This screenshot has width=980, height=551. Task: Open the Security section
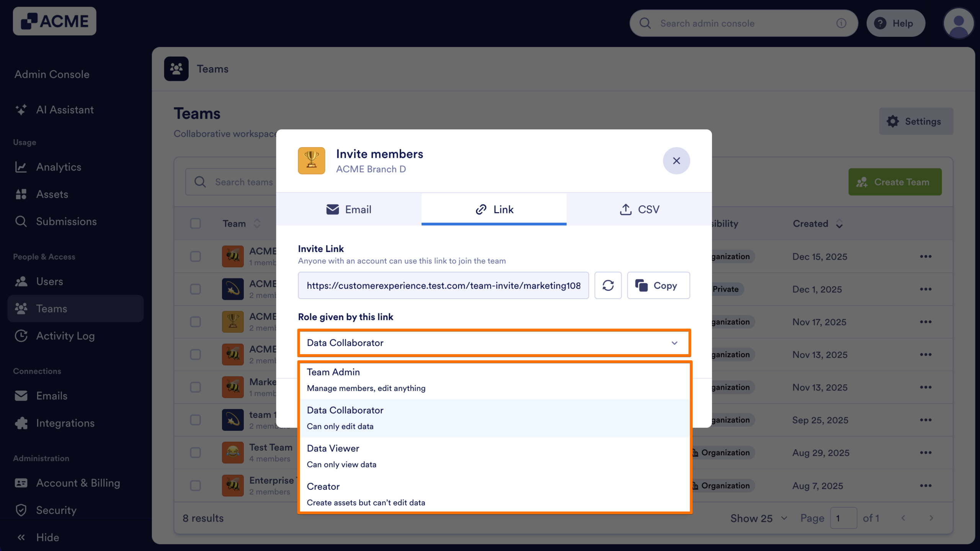pos(56,510)
